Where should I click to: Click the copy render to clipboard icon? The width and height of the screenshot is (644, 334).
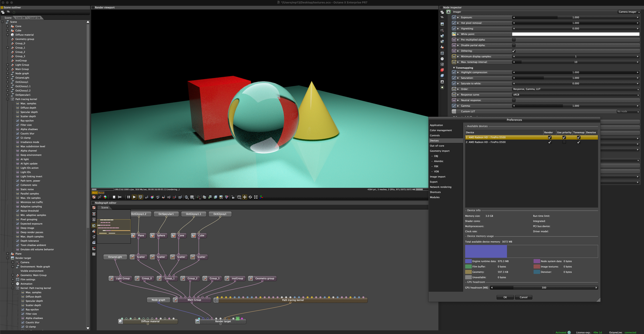click(204, 197)
